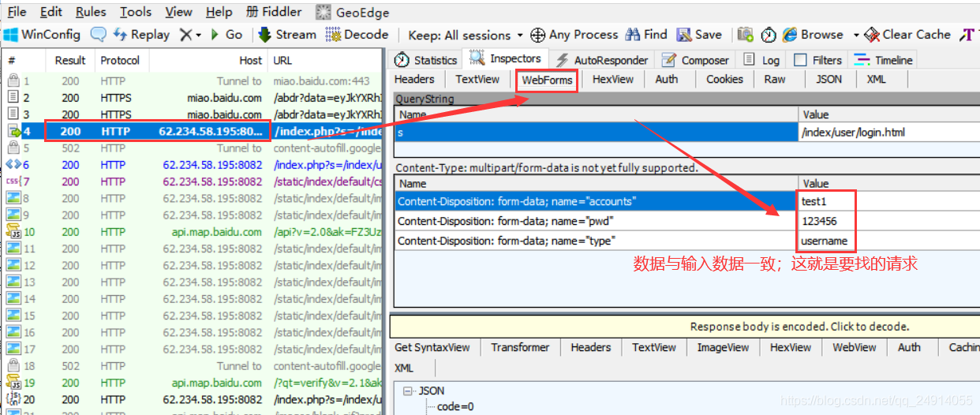Image resolution: width=980 pixels, height=415 pixels.
Task: Sort sessions by Result column header
Action: point(70,60)
